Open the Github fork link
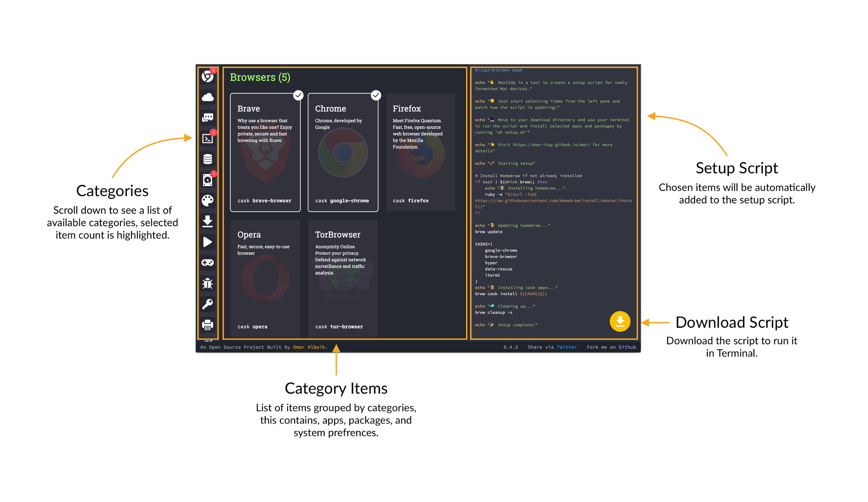Image resolution: width=868 pixels, height=502 pixels. click(x=627, y=347)
